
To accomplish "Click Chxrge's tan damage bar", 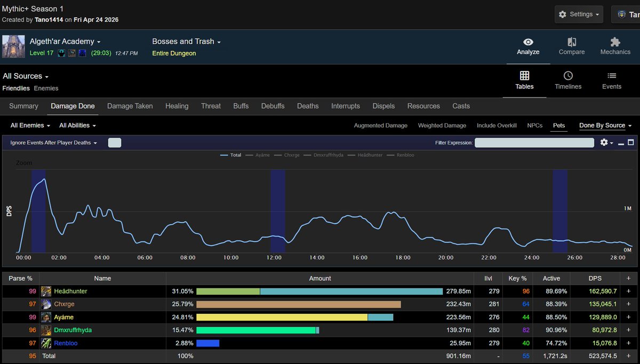I will click(299, 304).
